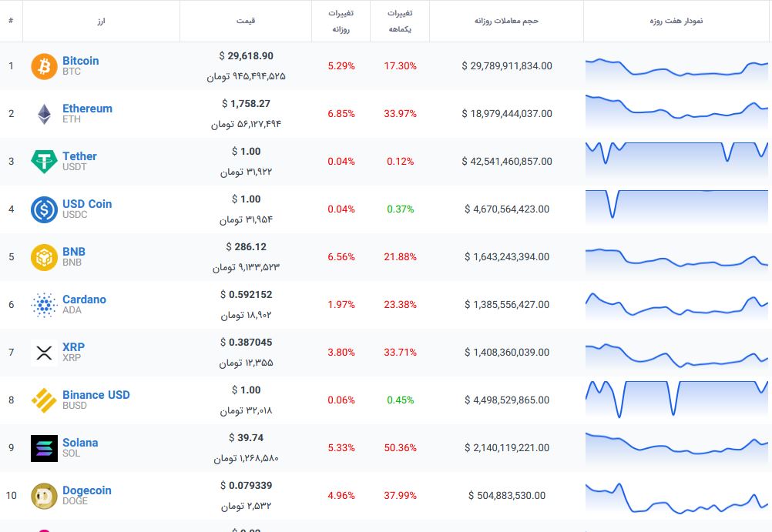View Bitcoin seven-day sparkline chart

[x=676, y=69]
